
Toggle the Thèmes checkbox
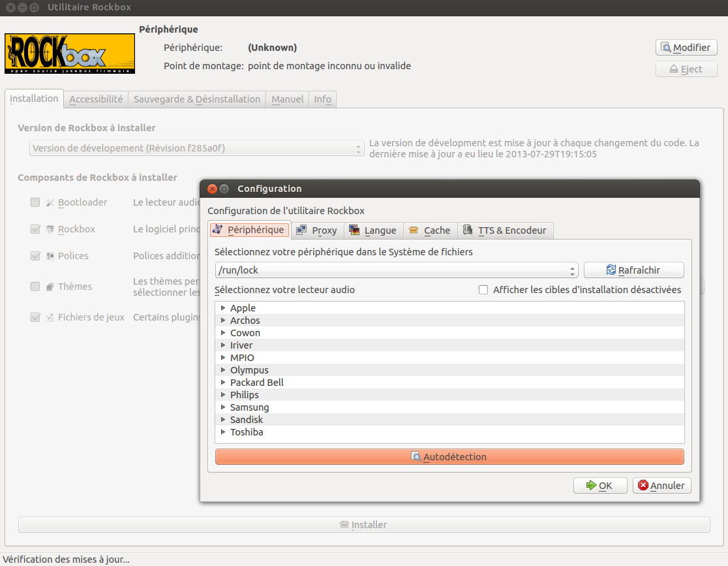(35, 287)
